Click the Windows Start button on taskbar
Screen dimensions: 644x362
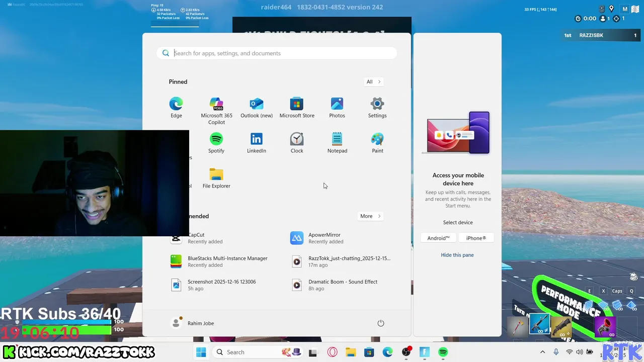point(201,352)
